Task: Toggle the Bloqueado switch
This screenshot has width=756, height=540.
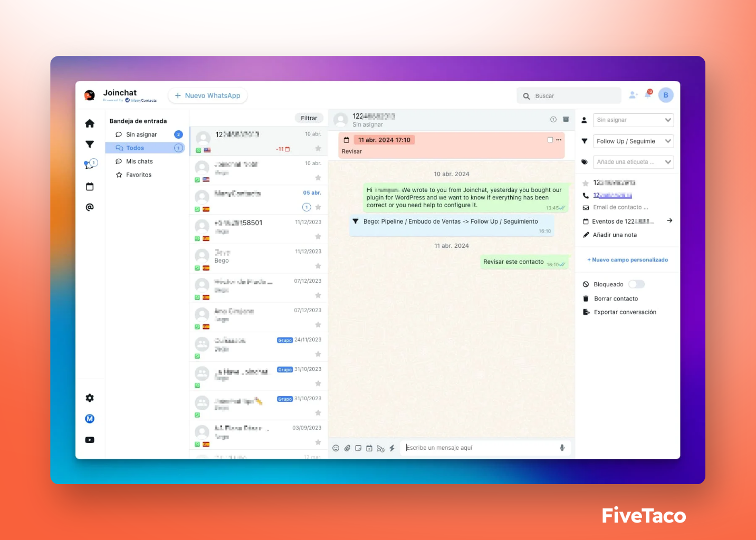Action: coord(636,284)
